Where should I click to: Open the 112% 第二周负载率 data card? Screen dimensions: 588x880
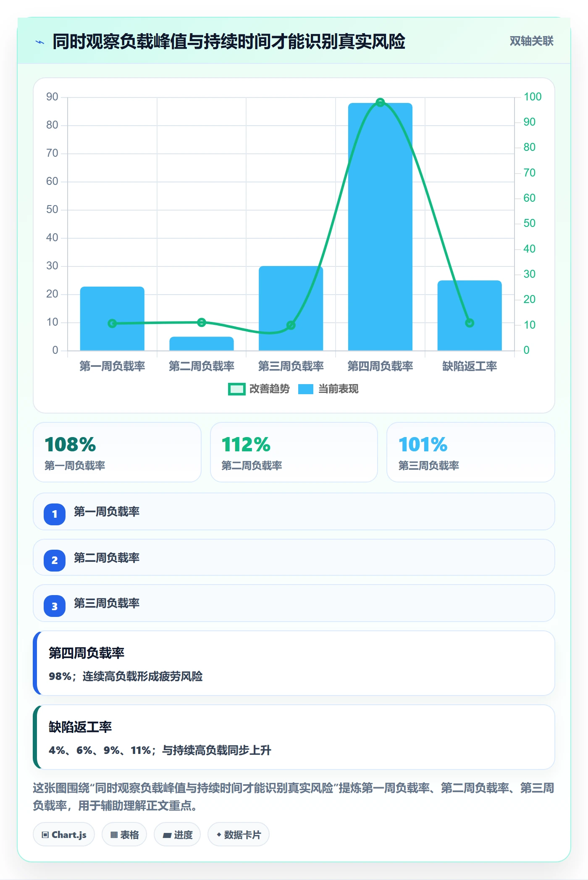pos(294,452)
